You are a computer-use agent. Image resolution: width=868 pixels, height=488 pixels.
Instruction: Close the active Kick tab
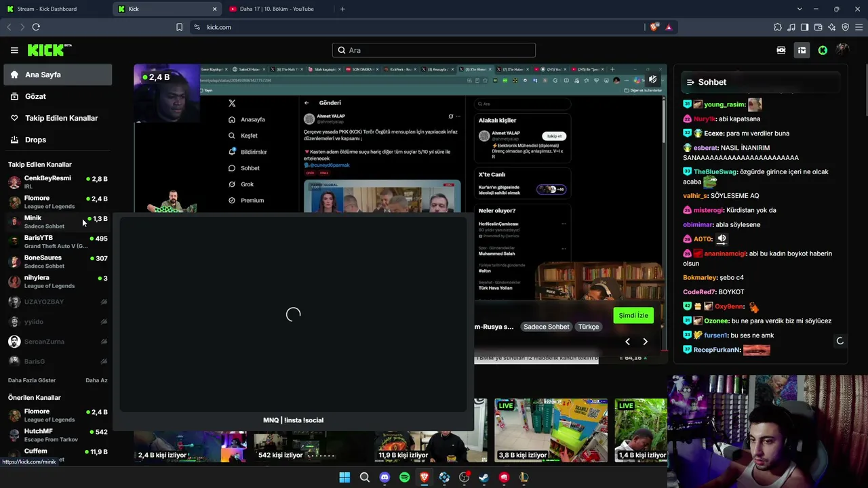(x=215, y=9)
